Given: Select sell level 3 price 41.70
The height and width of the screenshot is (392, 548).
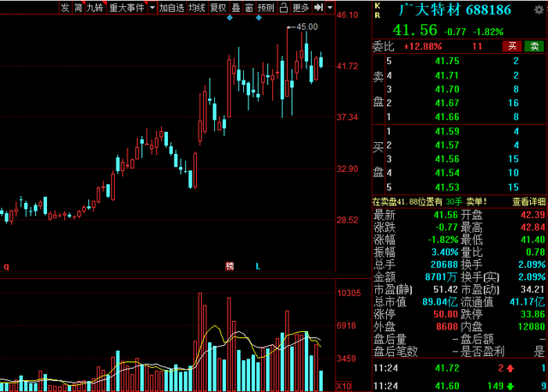Looking at the screenshot, I should (447, 89).
